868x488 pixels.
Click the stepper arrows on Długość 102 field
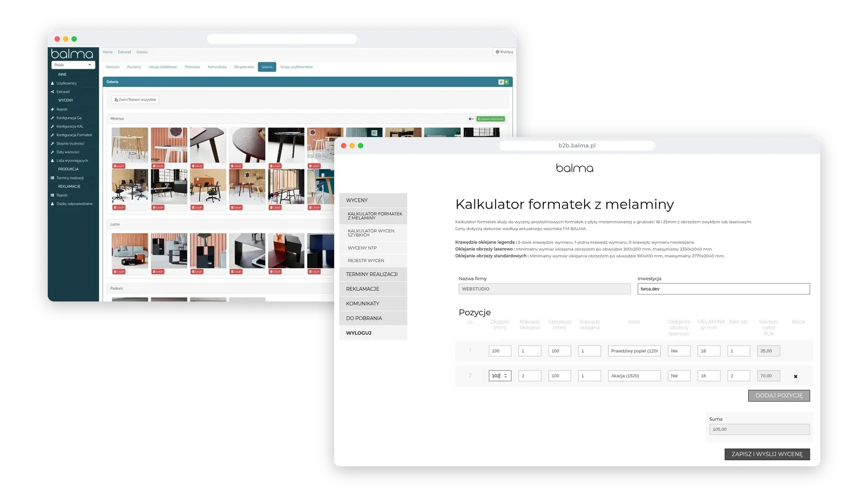[x=506, y=376]
